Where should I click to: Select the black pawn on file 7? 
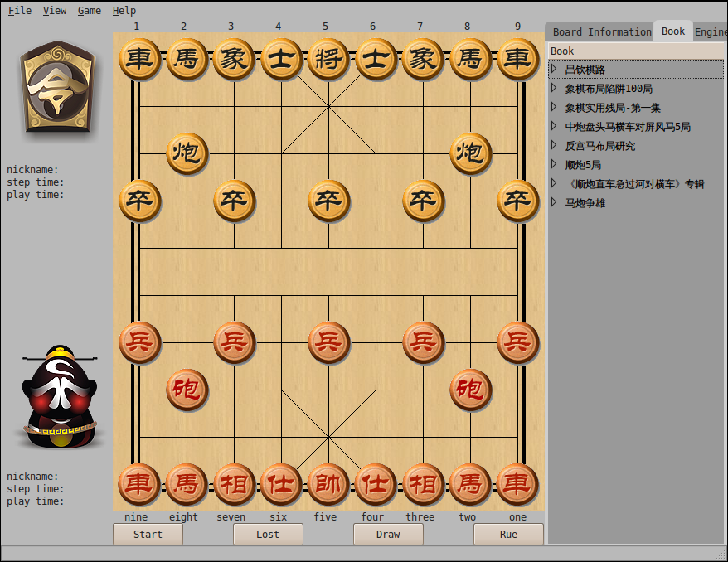point(423,201)
